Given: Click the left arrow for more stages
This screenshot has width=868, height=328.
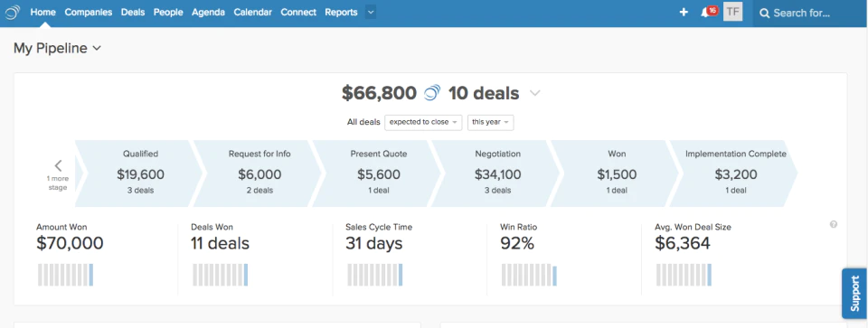Looking at the screenshot, I should [58, 165].
